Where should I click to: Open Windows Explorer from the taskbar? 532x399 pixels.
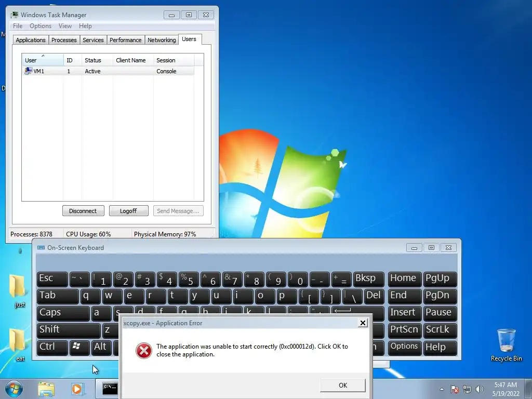pyautogui.click(x=46, y=389)
